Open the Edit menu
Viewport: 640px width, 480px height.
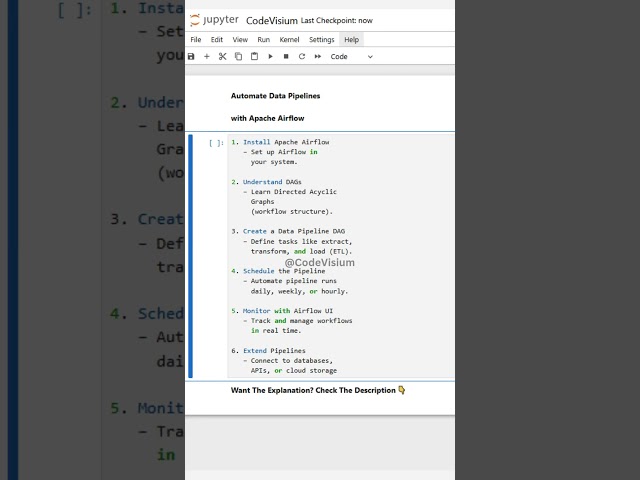pyautogui.click(x=217, y=40)
